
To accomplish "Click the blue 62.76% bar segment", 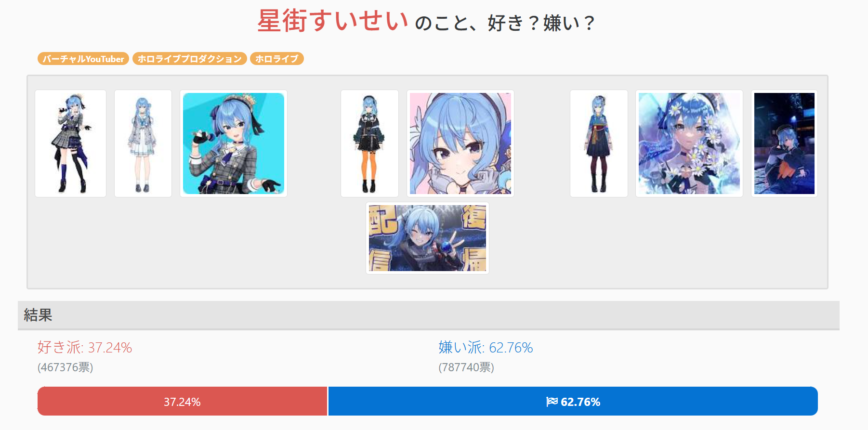I will click(x=573, y=401).
